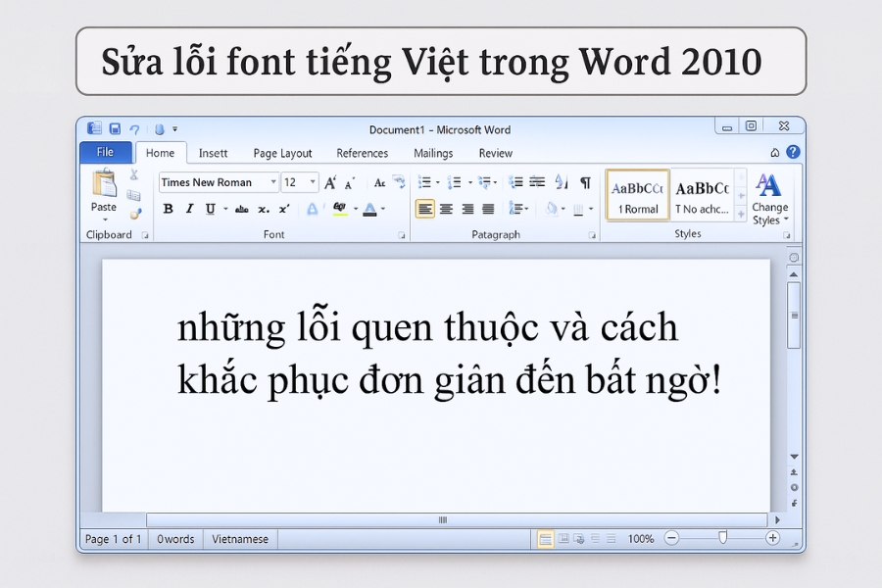Click the Vietnamese language indicator

240,538
